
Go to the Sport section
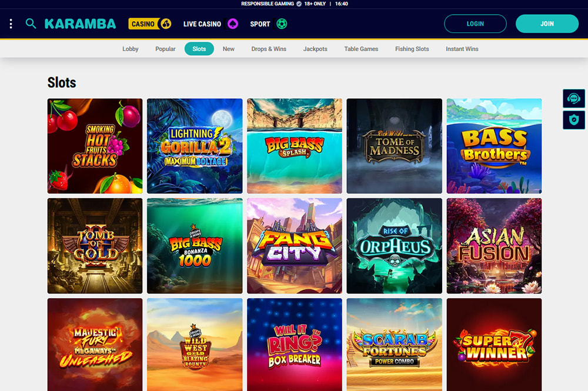point(269,24)
